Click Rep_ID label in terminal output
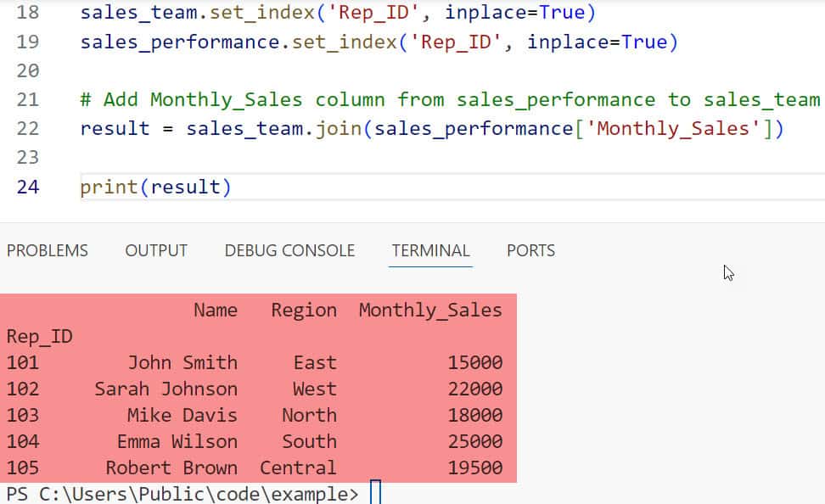 pos(39,337)
